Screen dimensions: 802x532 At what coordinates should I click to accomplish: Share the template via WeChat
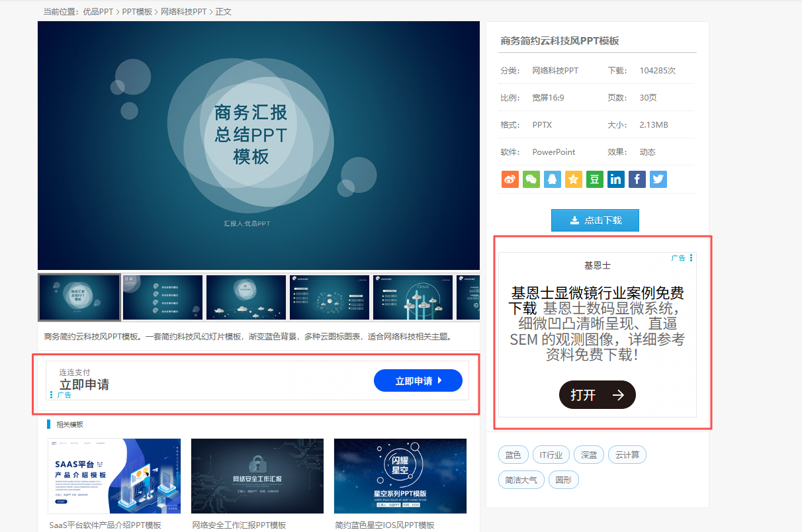click(531, 179)
